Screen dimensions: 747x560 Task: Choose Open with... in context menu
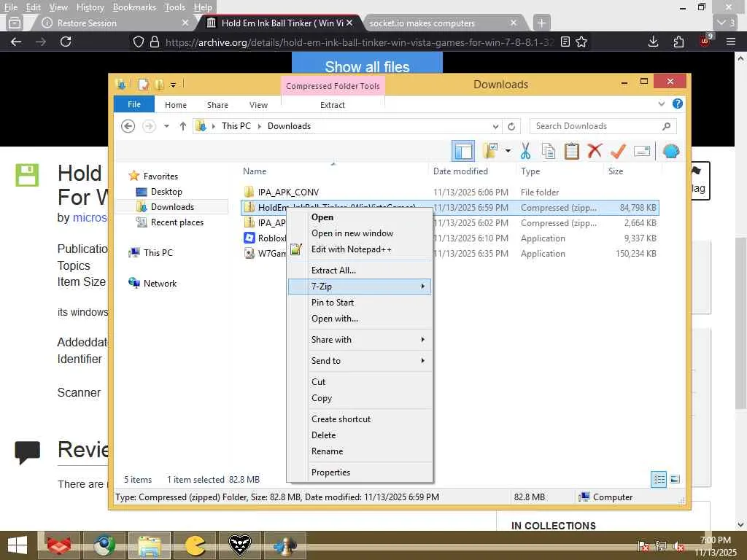click(360, 319)
